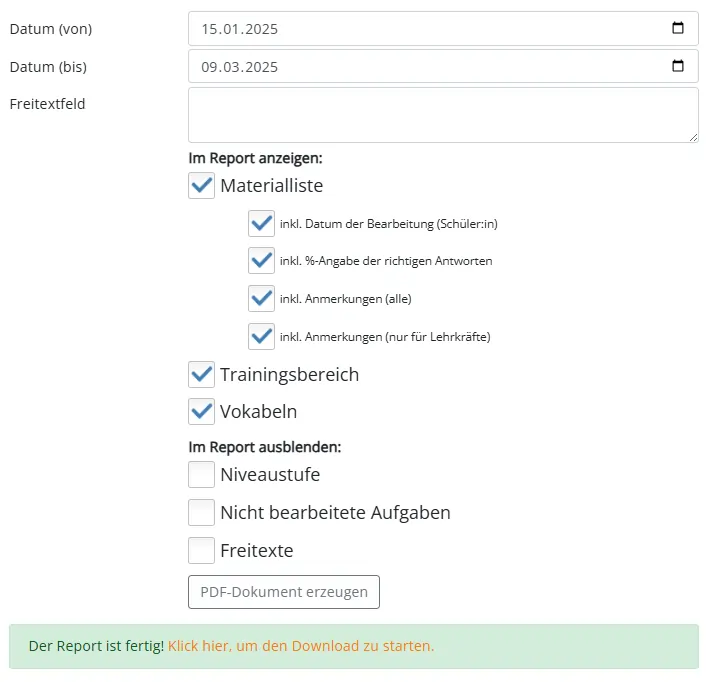Toggle %-Angabe der richtigen Antworten checkbox
This screenshot has height=682, width=706.
tap(261, 260)
